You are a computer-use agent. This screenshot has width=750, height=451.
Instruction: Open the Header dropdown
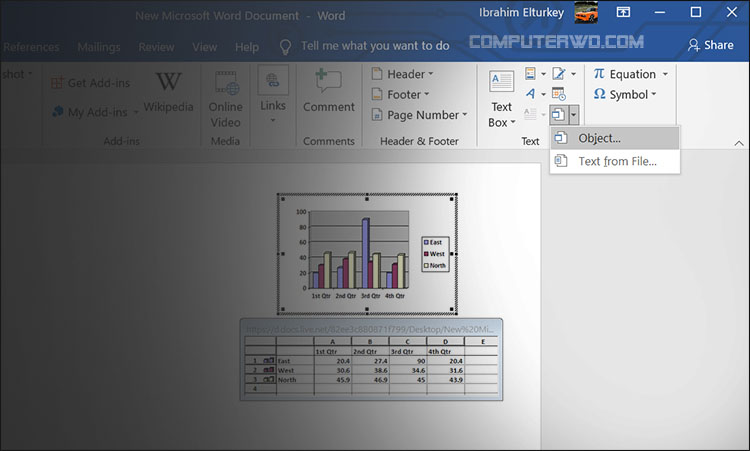pos(402,74)
